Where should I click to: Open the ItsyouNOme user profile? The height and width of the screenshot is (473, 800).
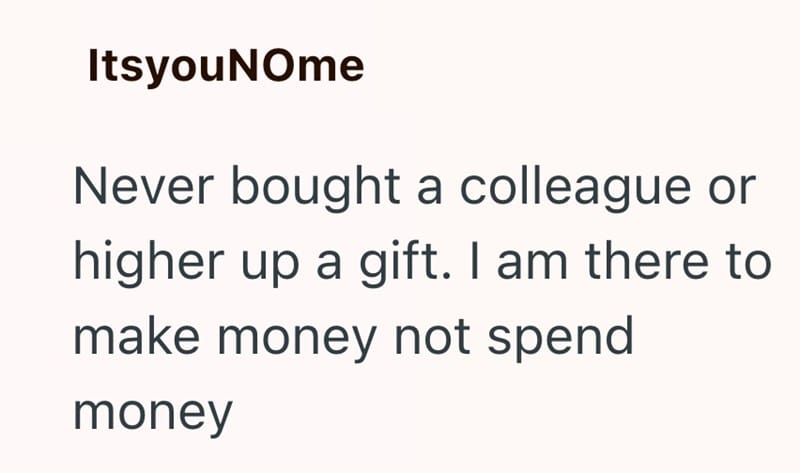[x=225, y=66]
